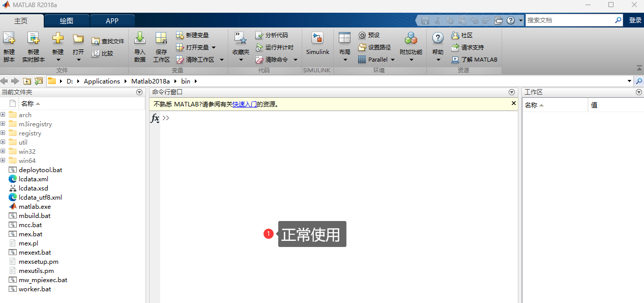Open 当前文件夹 panel actions menu
Screen dimensions: 644x303
pyautogui.click(x=139, y=92)
